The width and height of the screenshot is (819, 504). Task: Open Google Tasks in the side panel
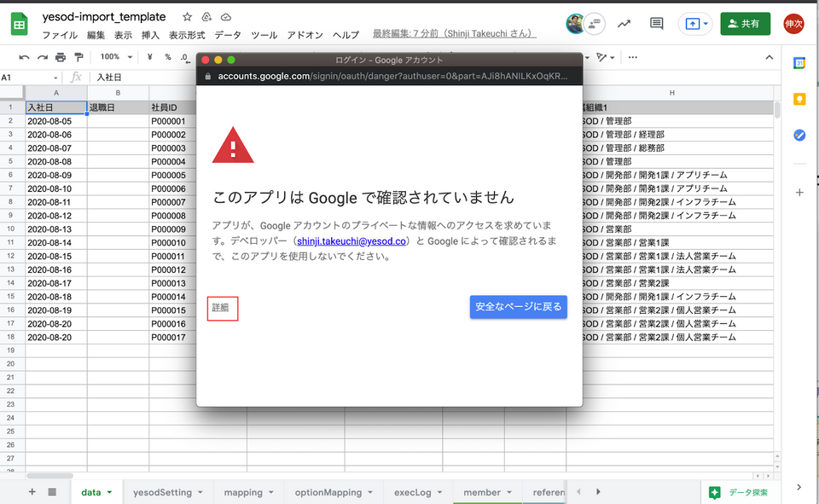(x=799, y=135)
